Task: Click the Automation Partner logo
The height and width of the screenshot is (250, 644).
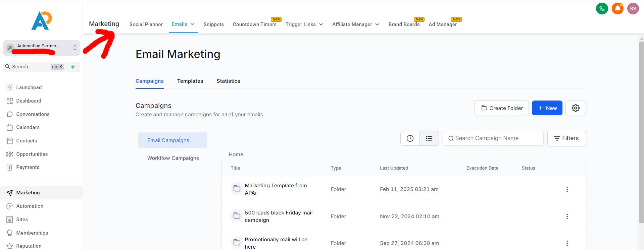Action: point(41,20)
